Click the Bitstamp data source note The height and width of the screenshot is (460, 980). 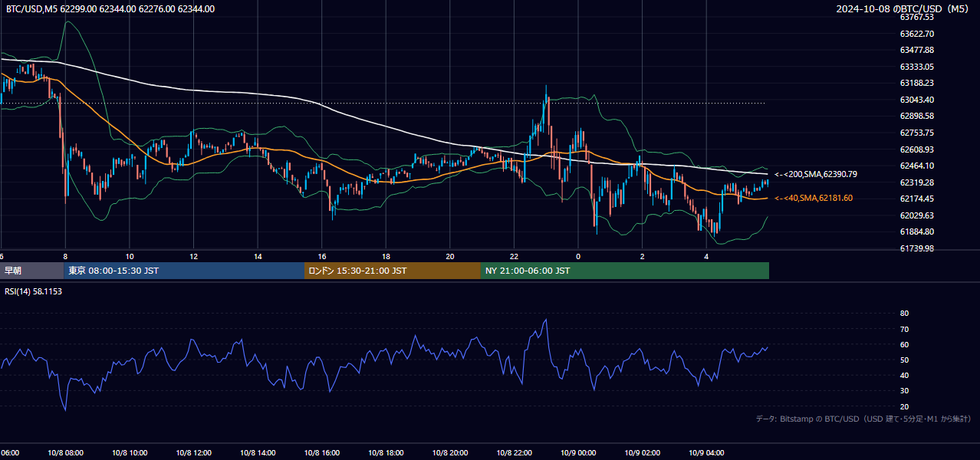pyautogui.click(x=863, y=419)
